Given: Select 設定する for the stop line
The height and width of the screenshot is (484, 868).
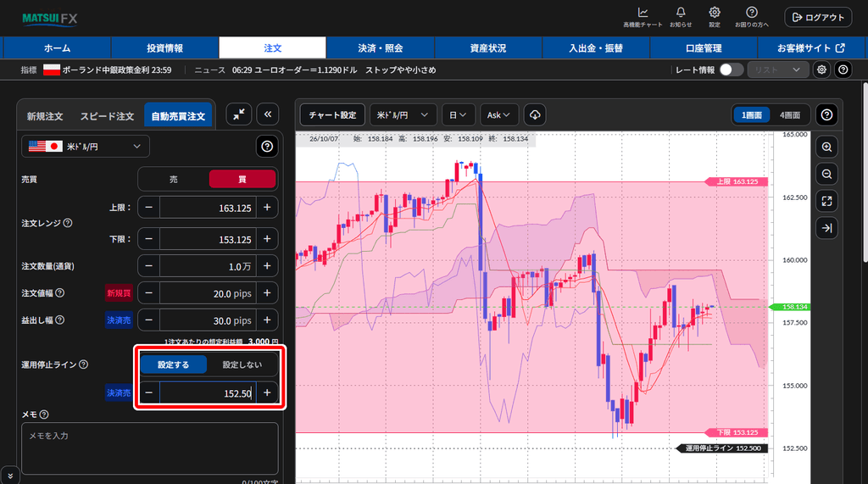Looking at the screenshot, I should point(173,364).
